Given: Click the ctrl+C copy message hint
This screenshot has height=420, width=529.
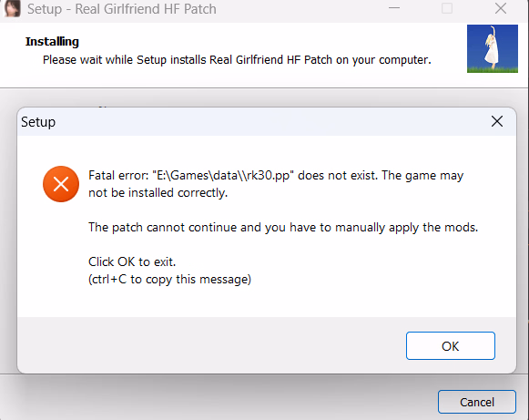Looking at the screenshot, I should (169, 280).
